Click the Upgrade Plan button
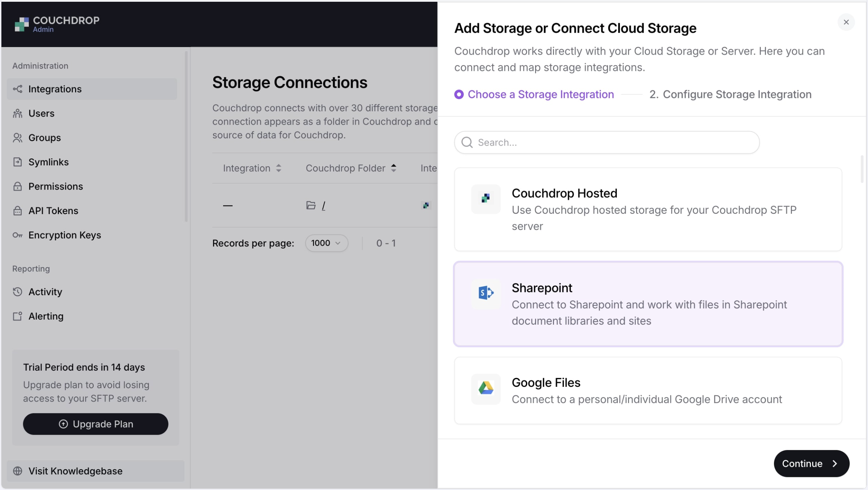The width and height of the screenshot is (868, 490). [x=95, y=424]
